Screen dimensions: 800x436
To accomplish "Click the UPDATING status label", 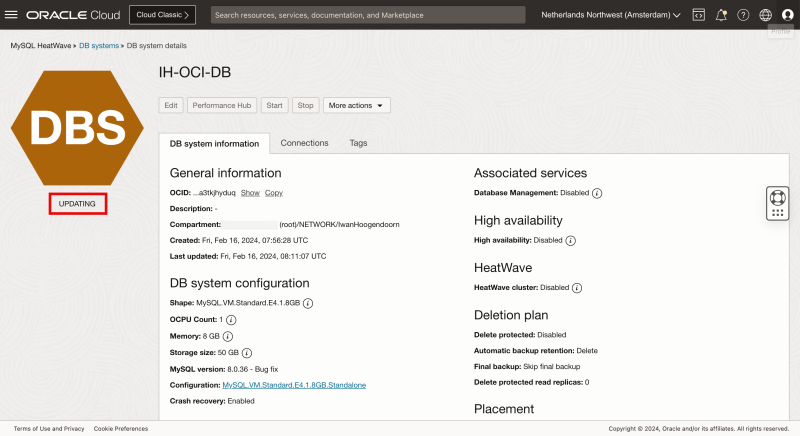I will pyautogui.click(x=78, y=204).
